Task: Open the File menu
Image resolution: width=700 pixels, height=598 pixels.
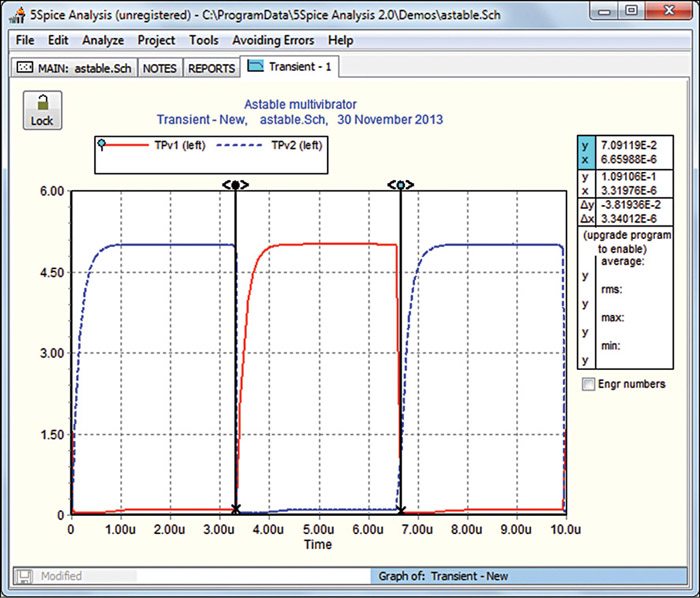Action: 25,40
